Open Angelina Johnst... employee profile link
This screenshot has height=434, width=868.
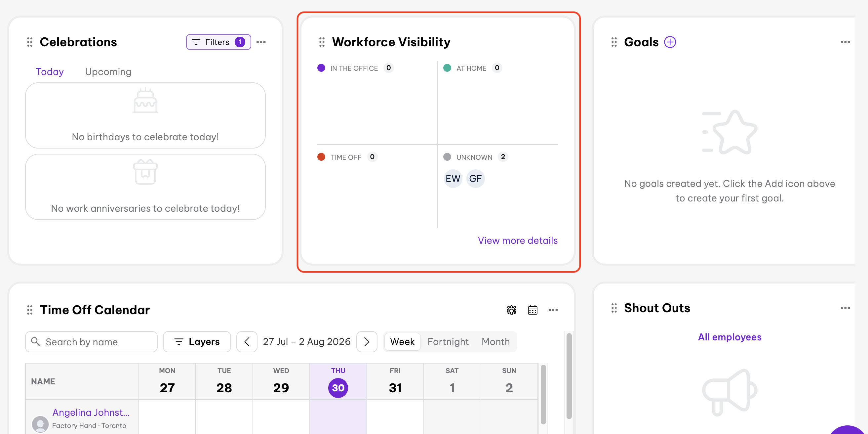(x=91, y=412)
